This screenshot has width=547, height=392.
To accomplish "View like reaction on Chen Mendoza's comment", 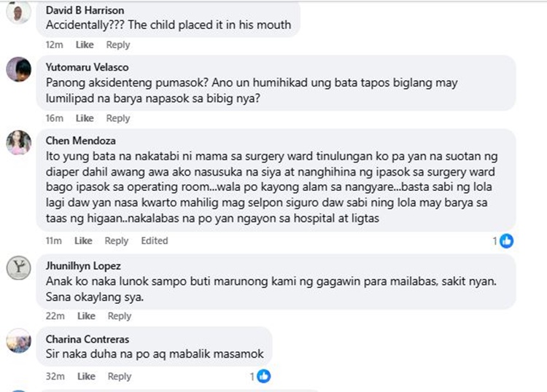I will (x=506, y=240).
